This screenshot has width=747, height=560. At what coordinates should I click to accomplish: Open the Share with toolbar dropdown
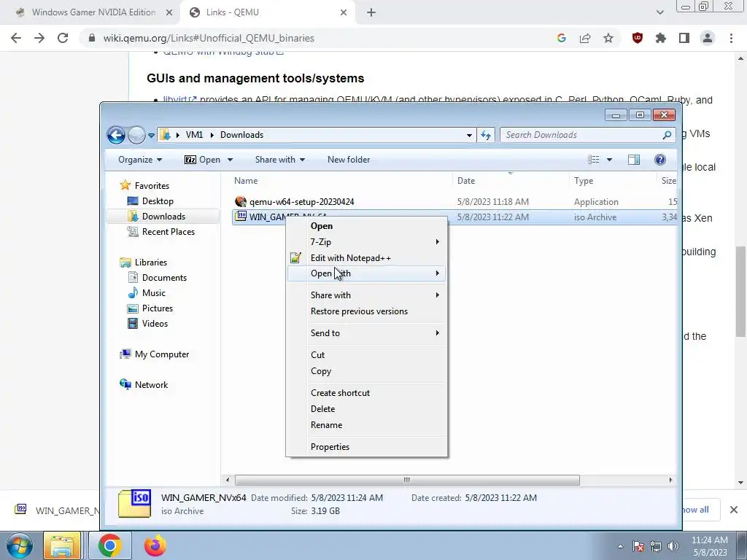[x=279, y=160]
